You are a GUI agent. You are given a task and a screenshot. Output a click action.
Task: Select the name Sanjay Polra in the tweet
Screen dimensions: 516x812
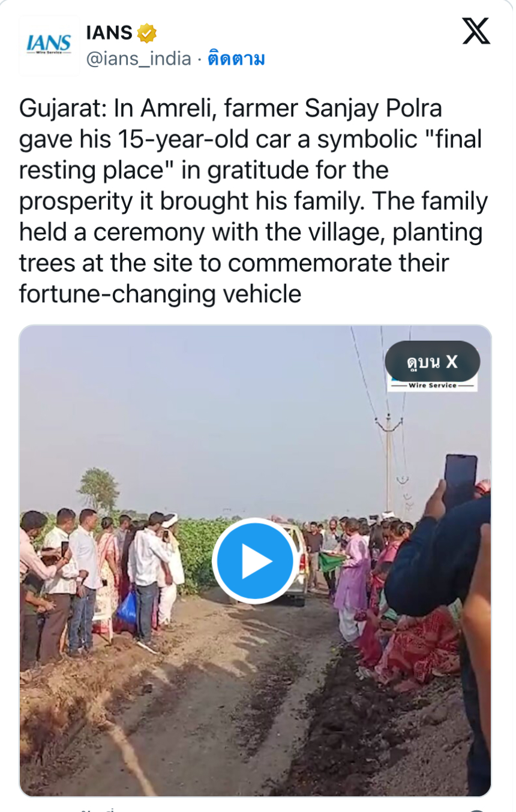click(x=373, y=109)
